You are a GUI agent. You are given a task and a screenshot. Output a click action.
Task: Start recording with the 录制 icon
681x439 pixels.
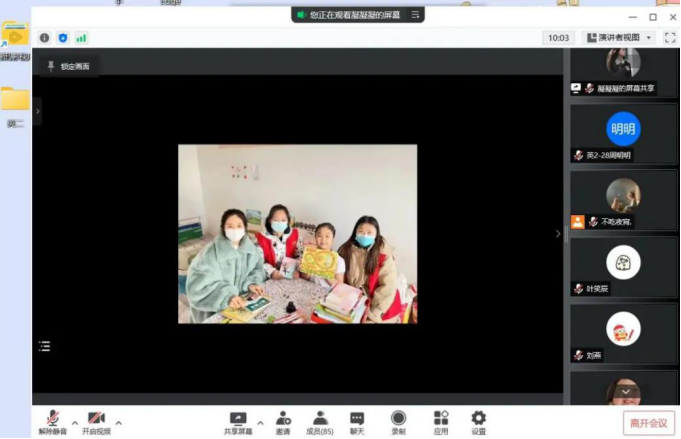(398, 422)
